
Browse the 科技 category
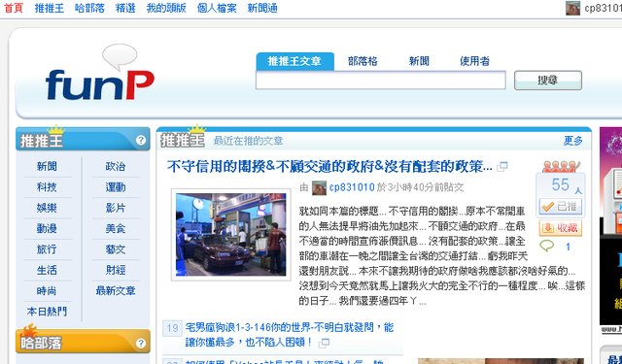coord(47,187)
